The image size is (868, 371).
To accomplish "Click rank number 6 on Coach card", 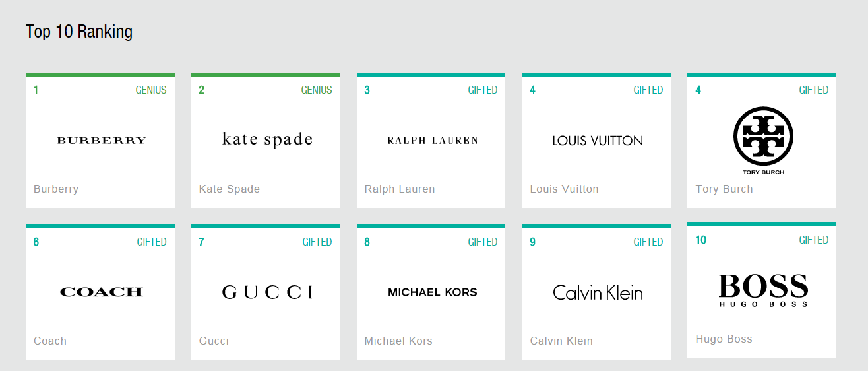I will pyautogui.click(x=36, y=242).
